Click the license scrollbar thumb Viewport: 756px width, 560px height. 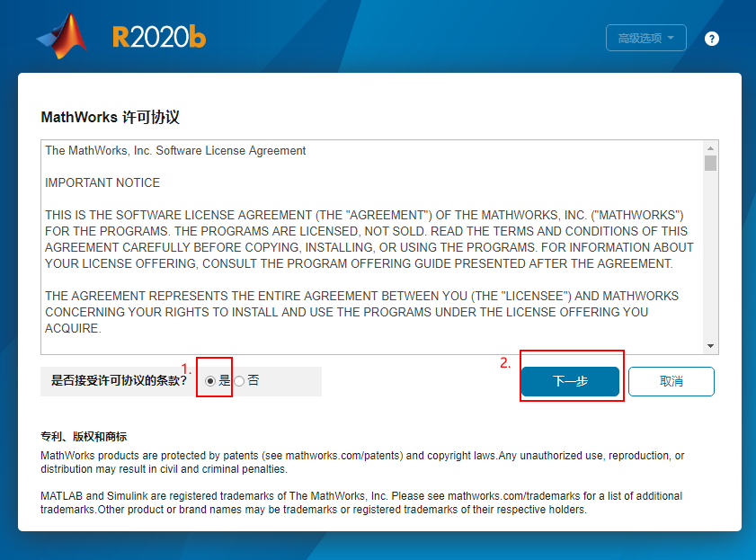(x=710, y=163)
